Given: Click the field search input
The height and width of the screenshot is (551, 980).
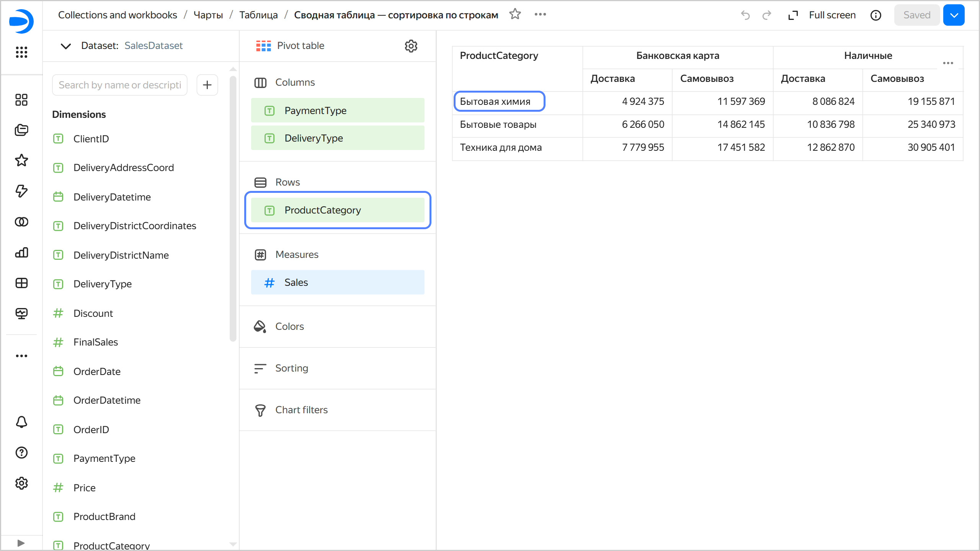Looking at the screenshot, I should click(120, 85).
